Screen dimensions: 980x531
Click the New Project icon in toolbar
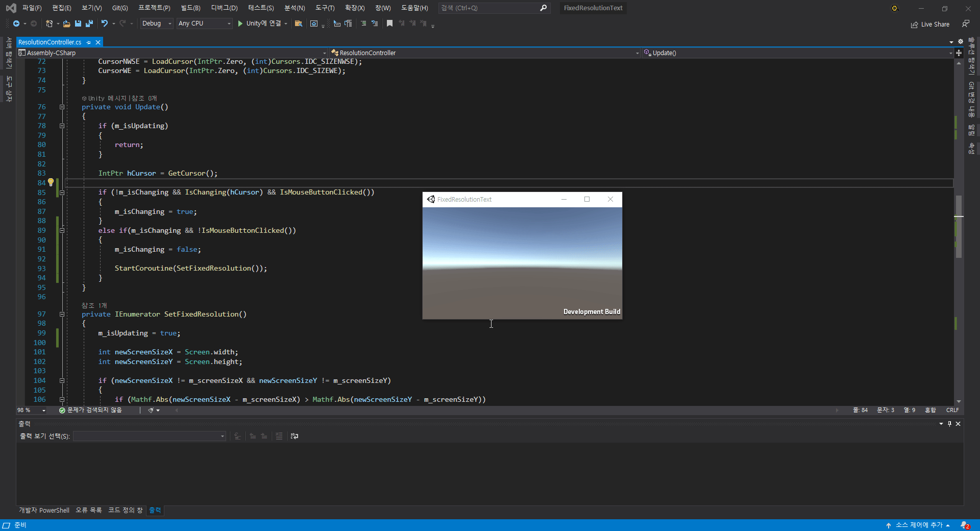pyautogui.click(x=49, y=23)
